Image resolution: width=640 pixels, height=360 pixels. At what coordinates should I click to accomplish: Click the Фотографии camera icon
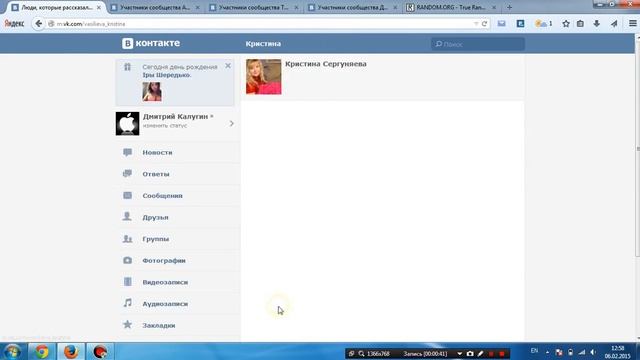pos(127,260)
